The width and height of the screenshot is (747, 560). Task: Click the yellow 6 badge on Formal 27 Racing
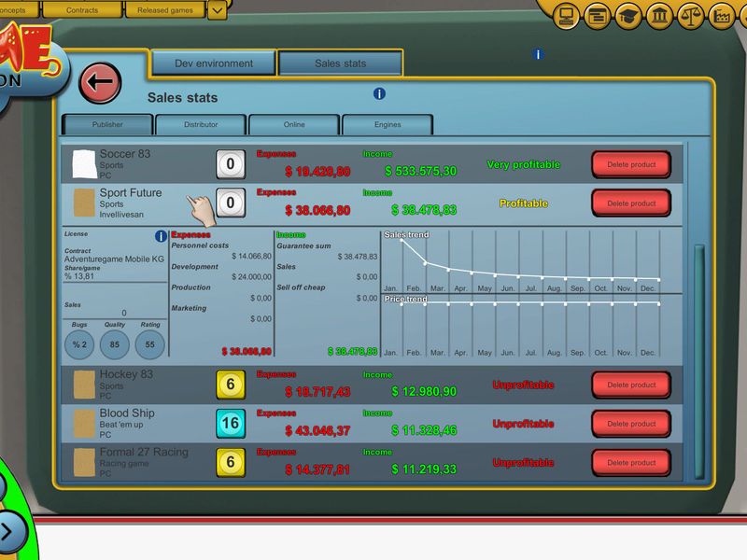point(231,462)
